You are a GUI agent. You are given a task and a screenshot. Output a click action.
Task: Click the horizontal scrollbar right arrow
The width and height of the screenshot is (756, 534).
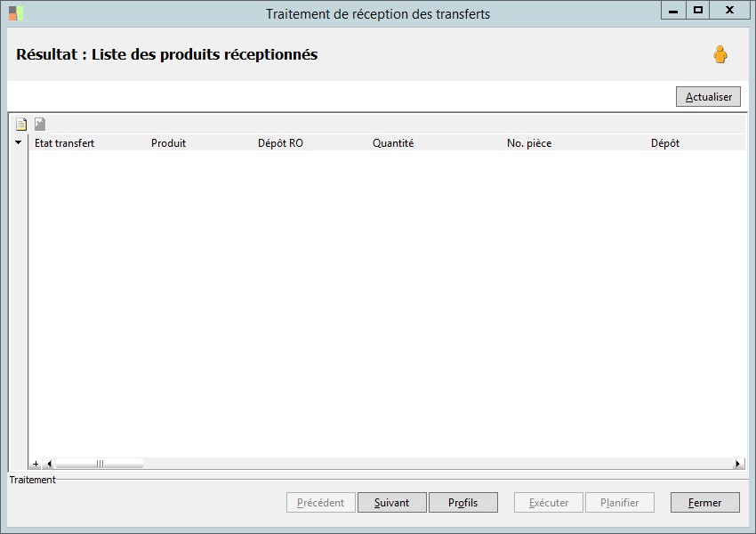(x=737, y=464)
